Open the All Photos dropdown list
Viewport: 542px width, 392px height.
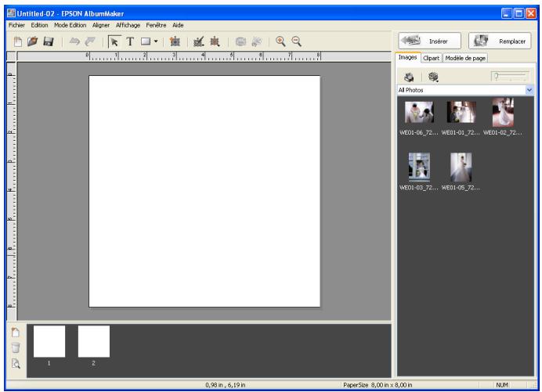(x=529, y=90)
